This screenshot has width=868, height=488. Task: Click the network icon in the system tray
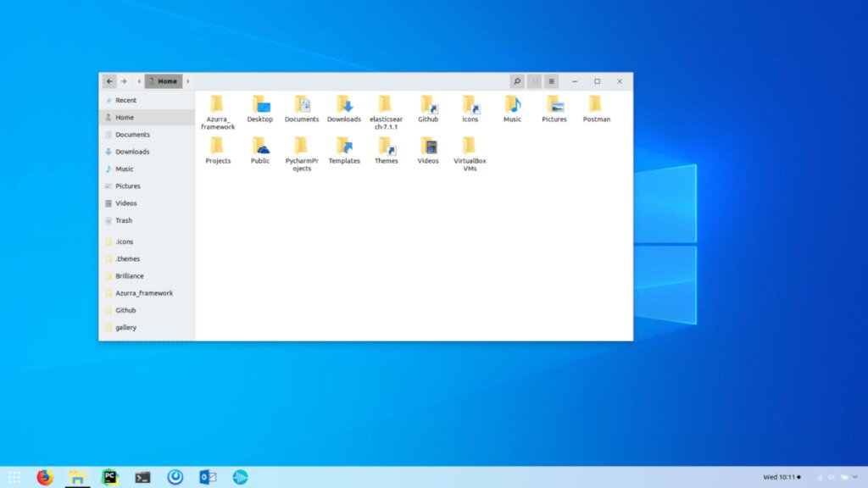pyautogui.click(x=819, y=477)
